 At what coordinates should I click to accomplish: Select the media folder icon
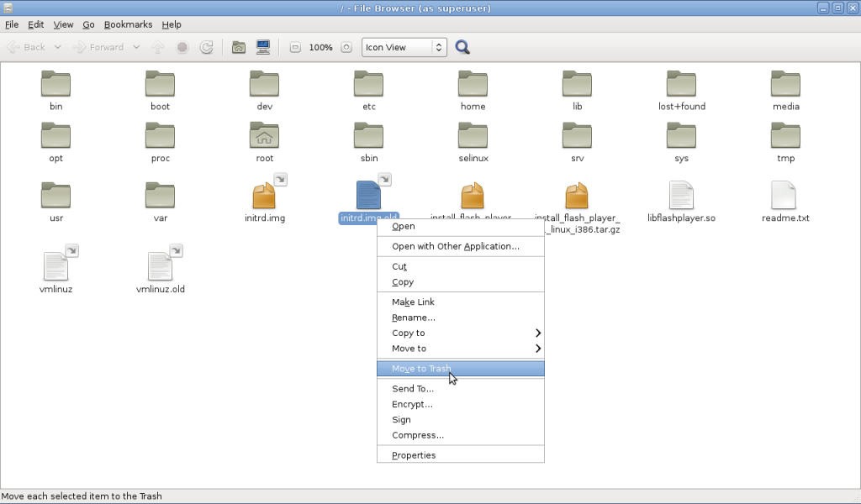coord(786,85)
